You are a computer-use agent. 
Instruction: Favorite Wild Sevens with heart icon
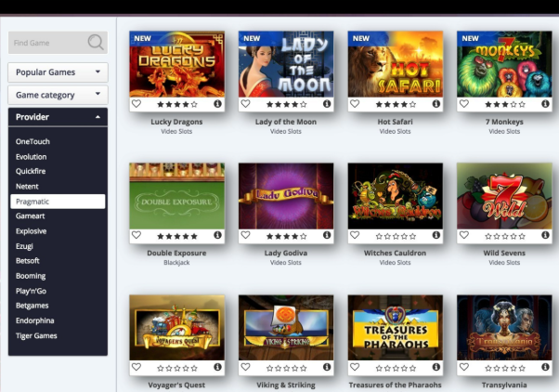tap(463, 235)
